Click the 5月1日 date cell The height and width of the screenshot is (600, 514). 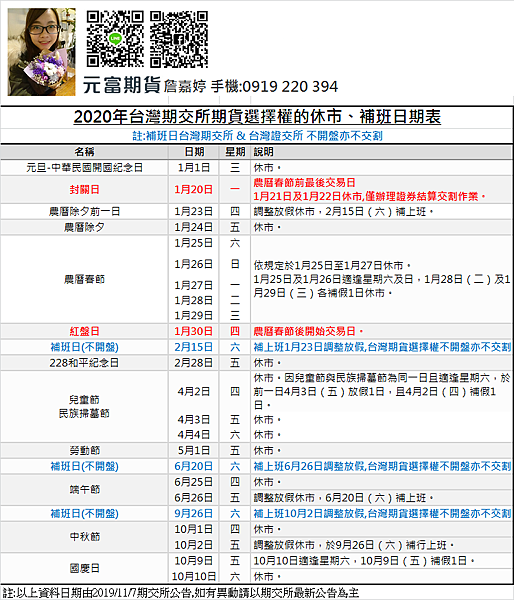tap(194, 450)
